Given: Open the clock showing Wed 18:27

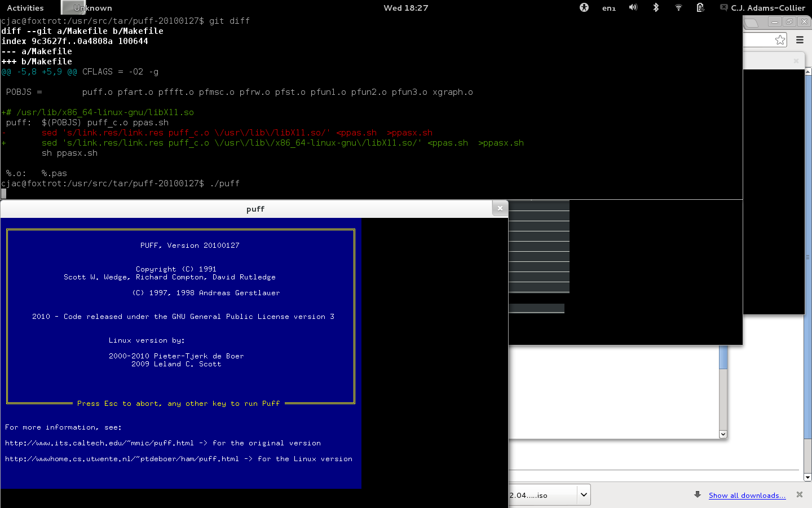Looking at the screenshot, I should click(405, 8).
